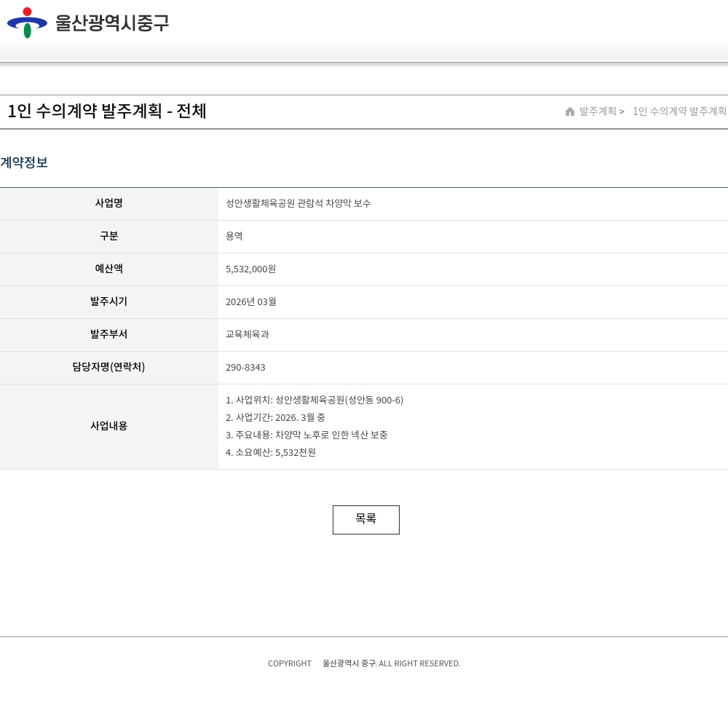Click the 계약정보 section heading
The height and width of the screenshot is (710, 728).
click(x=24, y=162)
